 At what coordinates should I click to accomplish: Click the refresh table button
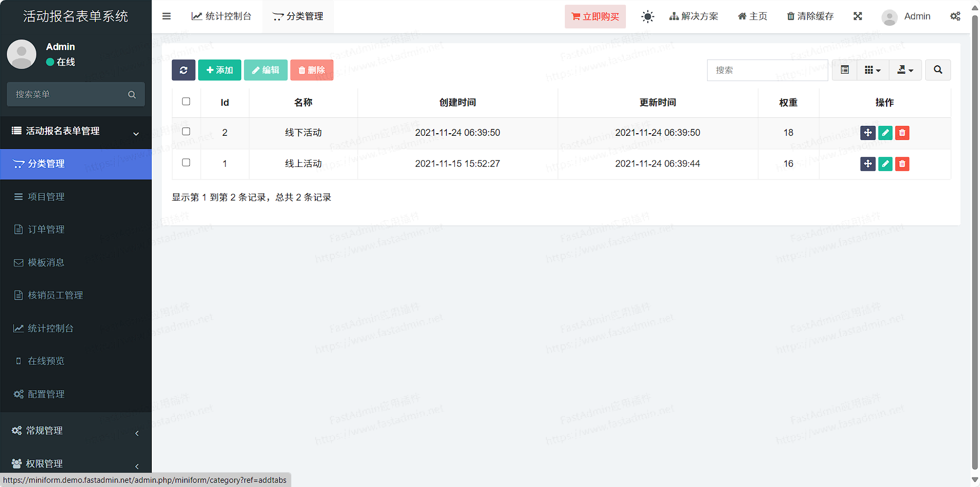(x=183, y=70)
